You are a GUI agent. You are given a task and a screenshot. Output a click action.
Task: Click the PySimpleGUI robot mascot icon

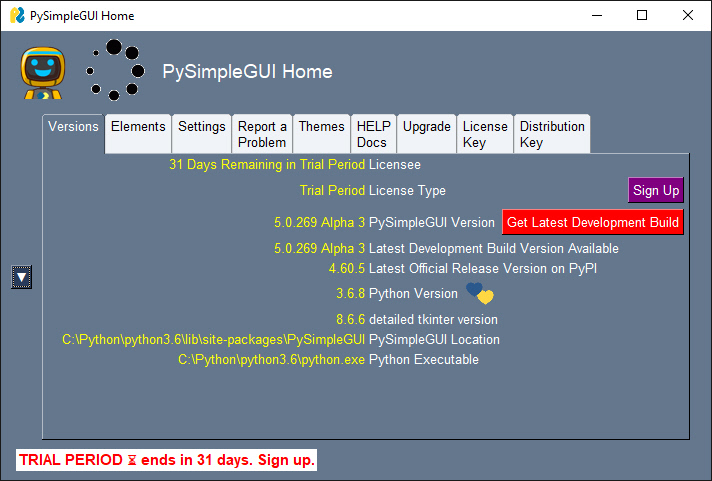point(42,72)
